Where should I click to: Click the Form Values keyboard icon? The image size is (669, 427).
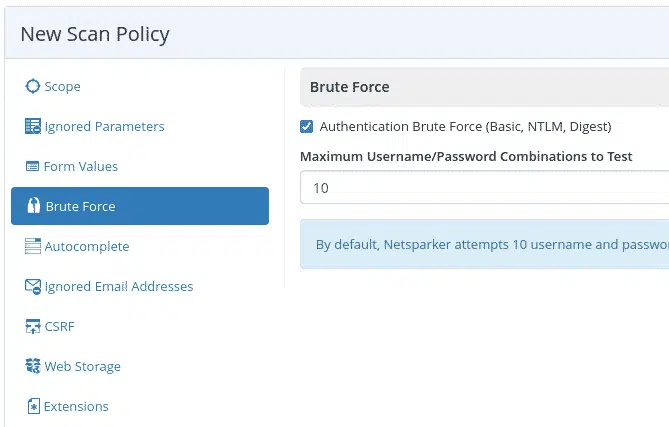[32, 166]
